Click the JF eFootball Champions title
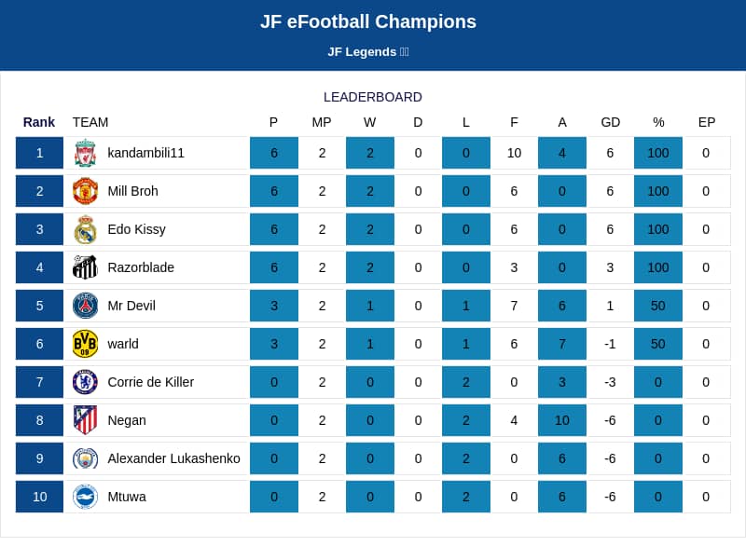Image resolution: width=746 pixels, height=560 pixels. click(x=368, y=21)
